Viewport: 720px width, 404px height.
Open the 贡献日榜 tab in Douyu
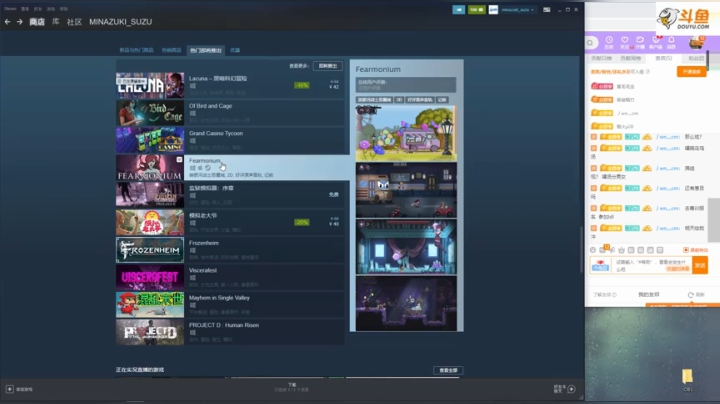coord(601,58)
